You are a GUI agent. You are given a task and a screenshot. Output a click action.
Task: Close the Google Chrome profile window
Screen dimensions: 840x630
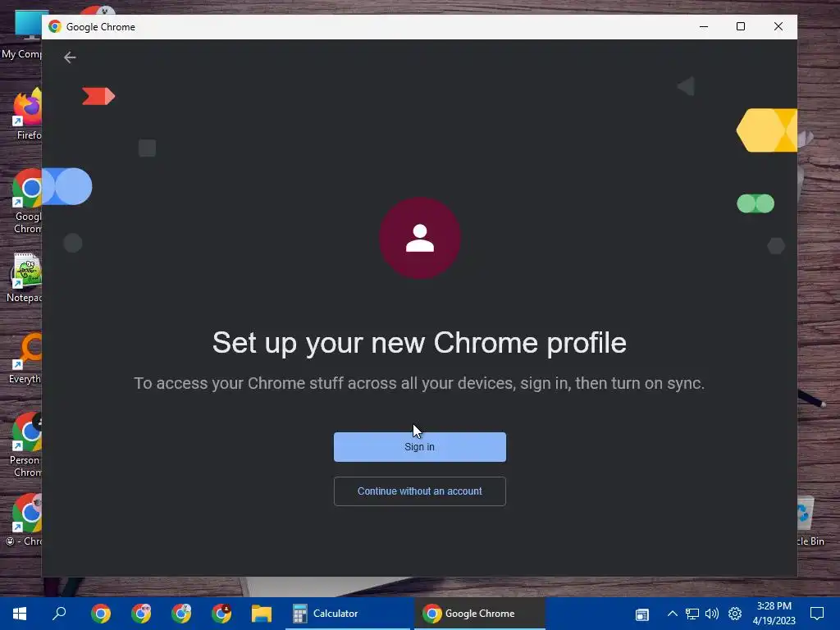778,26
